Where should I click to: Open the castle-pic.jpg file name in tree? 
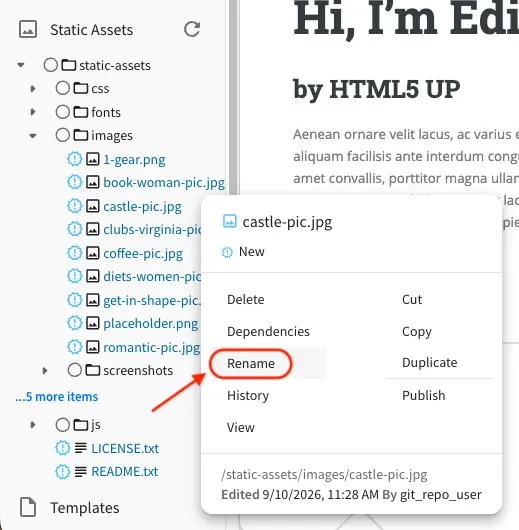(x=142, y=207)
